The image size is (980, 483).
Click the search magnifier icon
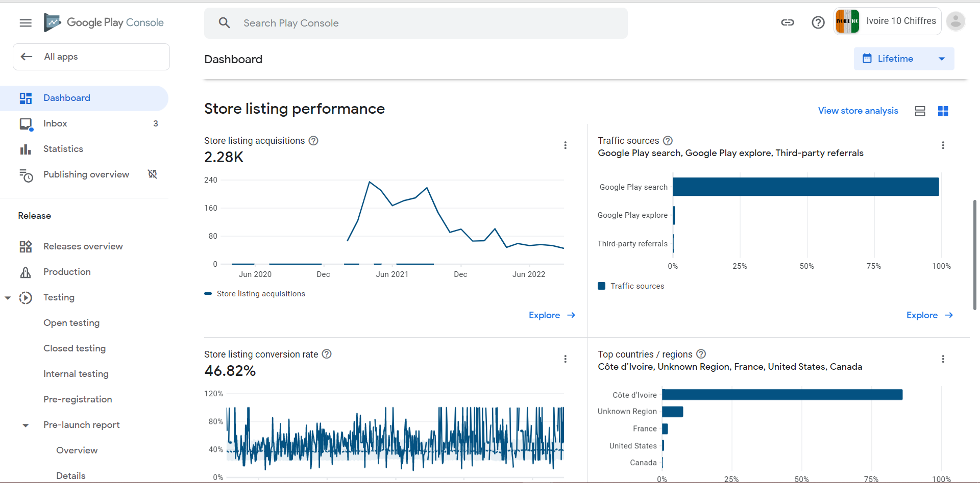[224, 23]
